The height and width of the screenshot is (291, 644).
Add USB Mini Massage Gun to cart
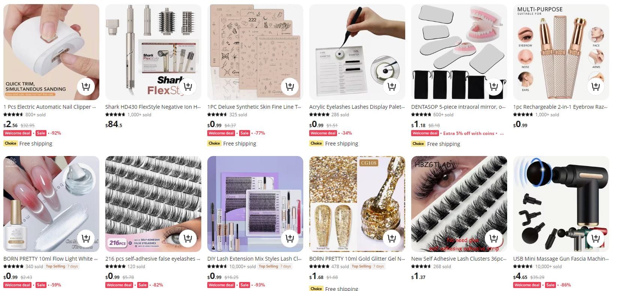[x=596, y=238]
